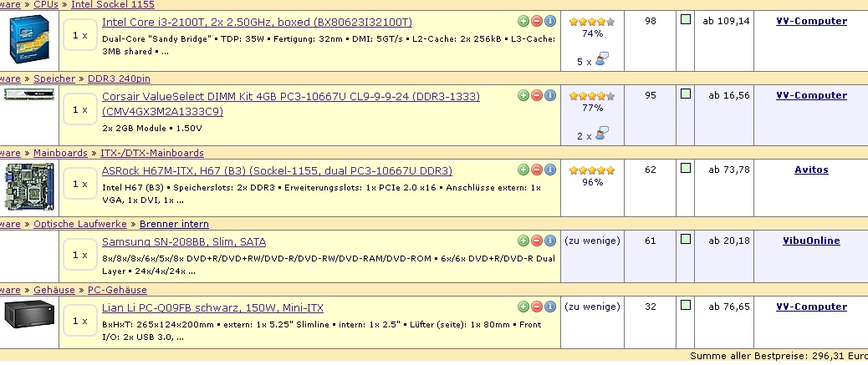This screenshot has width=868, height=365.
Task: Tick checkbox in ASRock H67M-ITX row
Action: 686,168
